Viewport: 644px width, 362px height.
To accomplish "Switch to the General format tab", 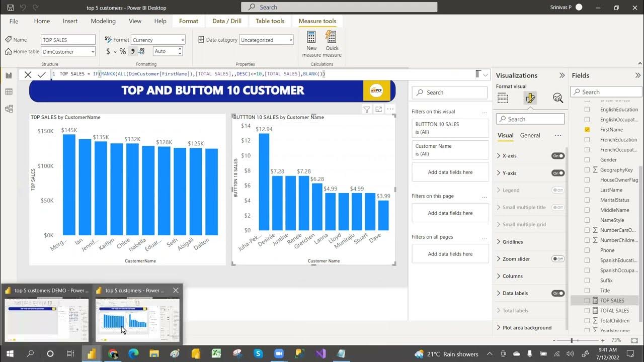I will point(530,135).
